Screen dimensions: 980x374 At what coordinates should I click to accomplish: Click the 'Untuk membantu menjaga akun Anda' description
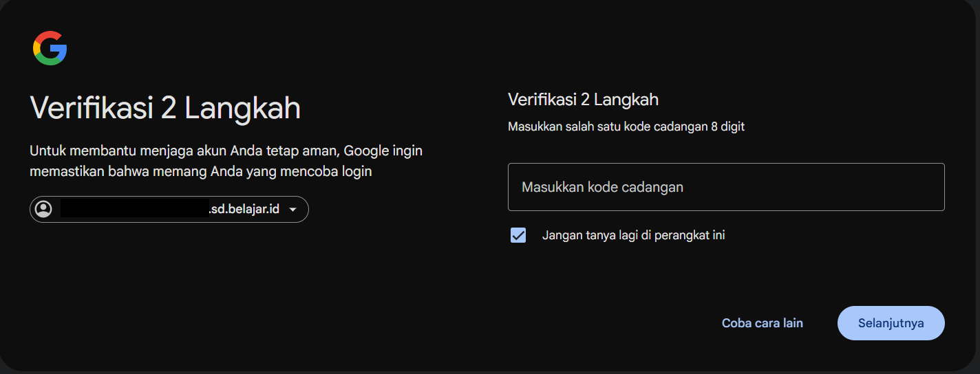[x=226, y=161]
